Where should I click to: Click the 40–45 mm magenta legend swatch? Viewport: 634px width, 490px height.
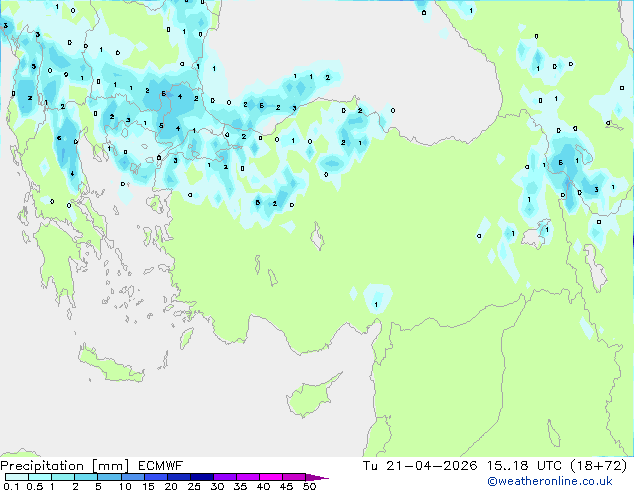pos(271,477)
